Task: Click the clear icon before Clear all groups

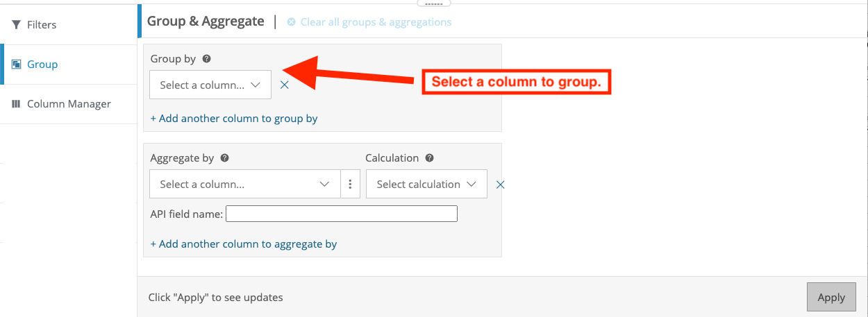Action: [291, 22]
